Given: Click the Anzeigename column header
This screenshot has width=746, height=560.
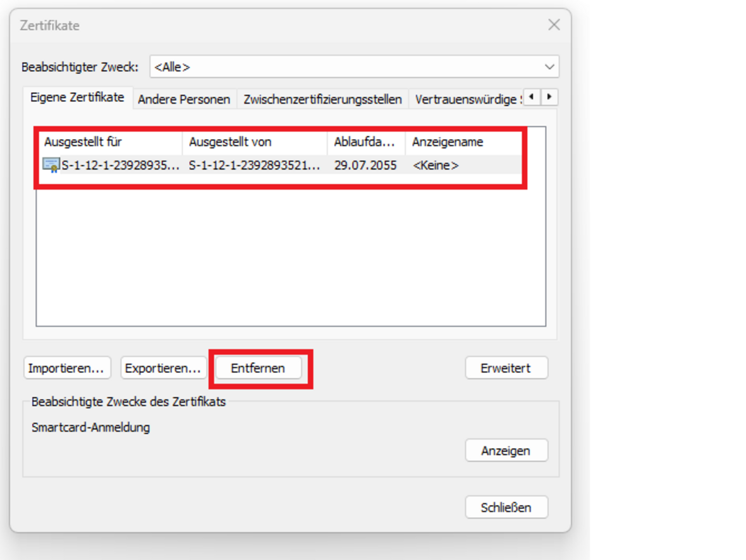Looking at the screenshot, I should [x=463, y=142].
